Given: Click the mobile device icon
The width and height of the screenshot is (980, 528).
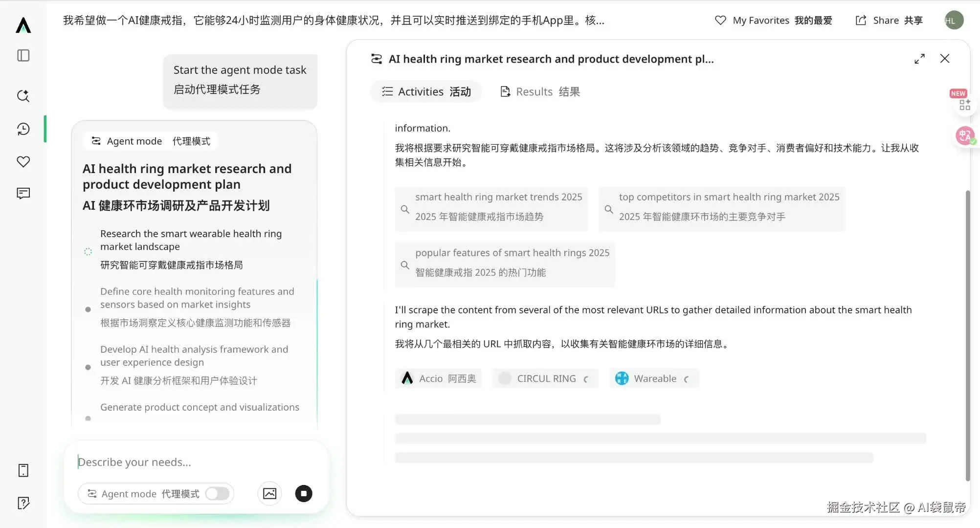Looking at the screenshot, I should click(23, 470).
